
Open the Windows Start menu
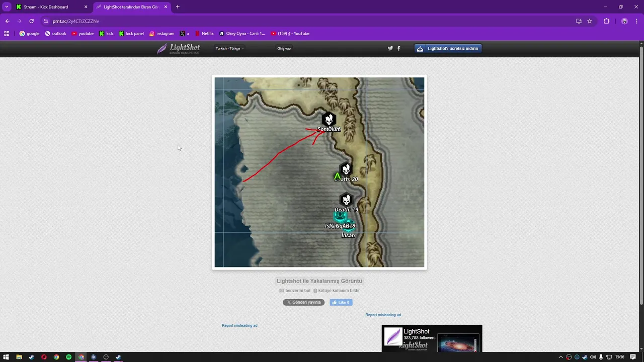tap(6, 357)
